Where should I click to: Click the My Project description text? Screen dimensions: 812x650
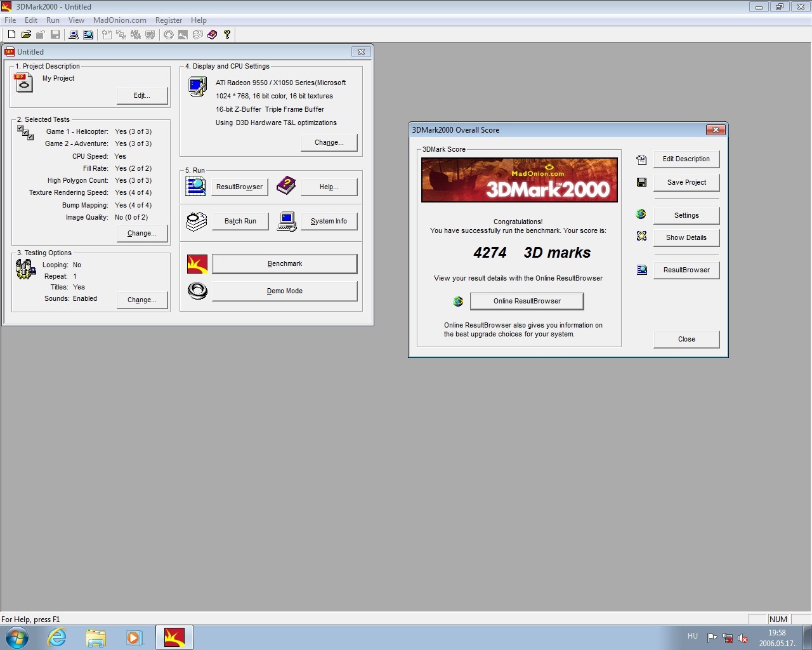tap(58, 79)
